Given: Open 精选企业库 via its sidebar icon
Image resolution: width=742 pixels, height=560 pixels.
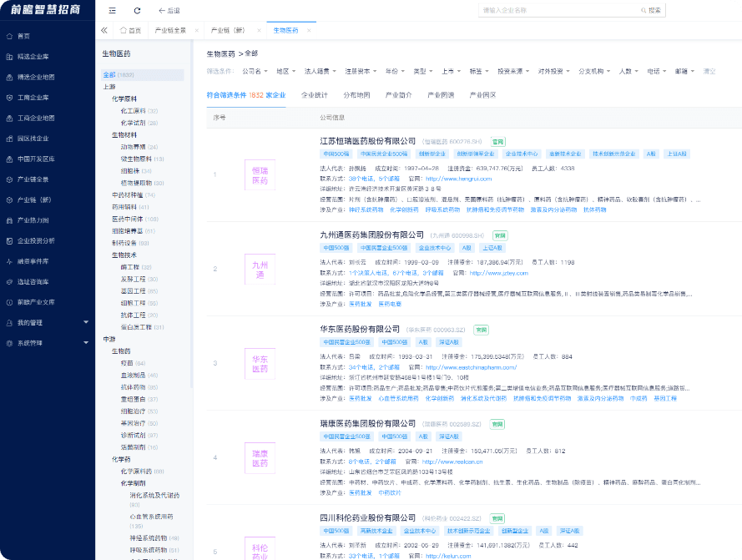Looking at the screenshot, I should click(x=9, y=57).
